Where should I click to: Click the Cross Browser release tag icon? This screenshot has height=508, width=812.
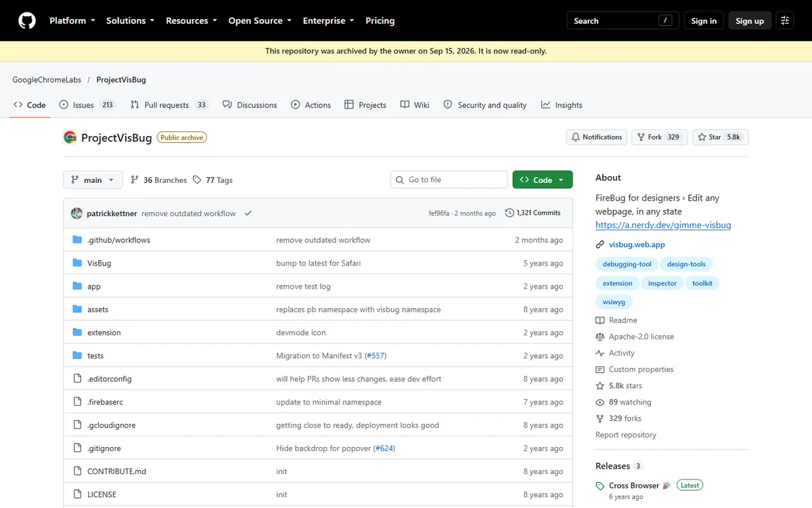pos(600,486)
